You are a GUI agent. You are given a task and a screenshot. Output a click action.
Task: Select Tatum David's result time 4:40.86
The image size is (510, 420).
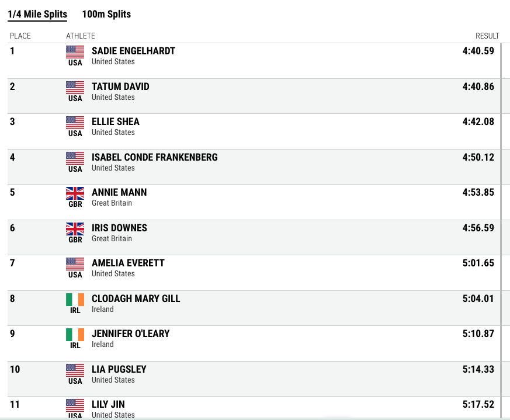(x=478, y=86)
